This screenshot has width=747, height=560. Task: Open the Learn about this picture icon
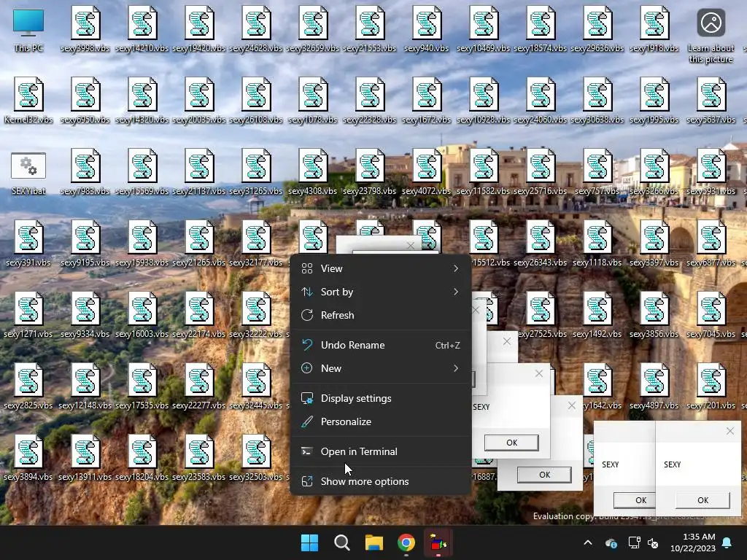point(711,35)
